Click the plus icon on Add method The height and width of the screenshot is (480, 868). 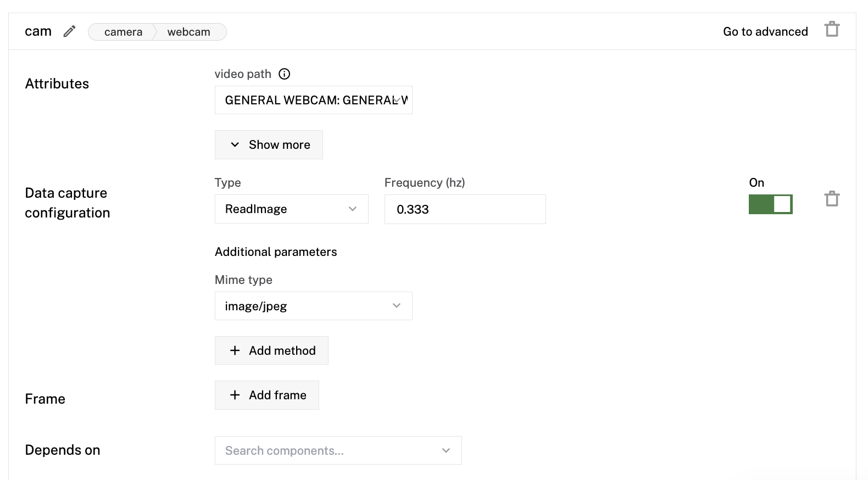[x=235, y=350]
